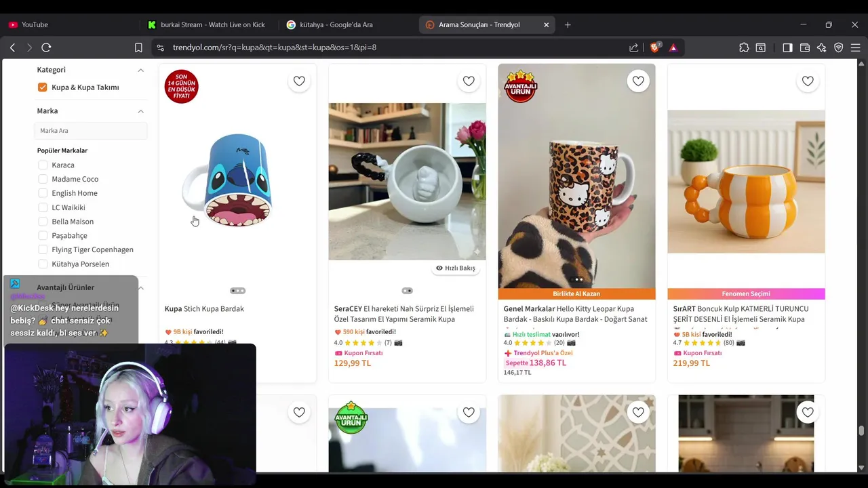Viewport: 868px width, 488px height.
Task: Favorite the Stich Kupa Bardak with heart icon
Action: 299,81
